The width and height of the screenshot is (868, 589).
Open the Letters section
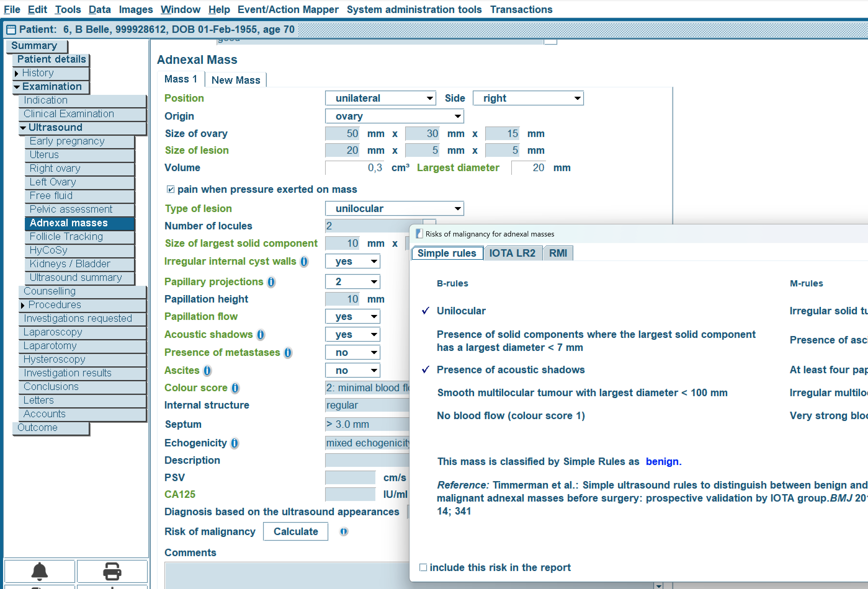click(x=82, y=400)
